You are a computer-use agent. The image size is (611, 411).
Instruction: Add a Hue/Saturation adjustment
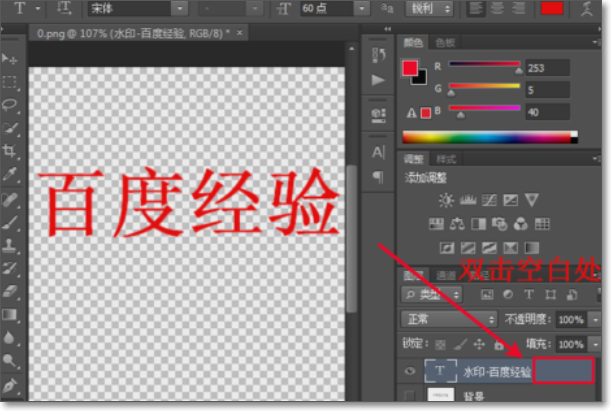(436, 224)
